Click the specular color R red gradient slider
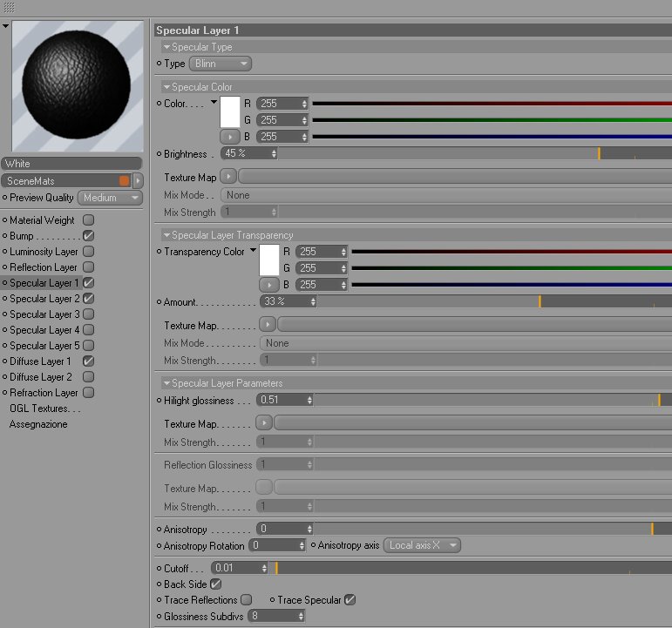Viewport: 672px width, 628px height. (x=492, y=104)
